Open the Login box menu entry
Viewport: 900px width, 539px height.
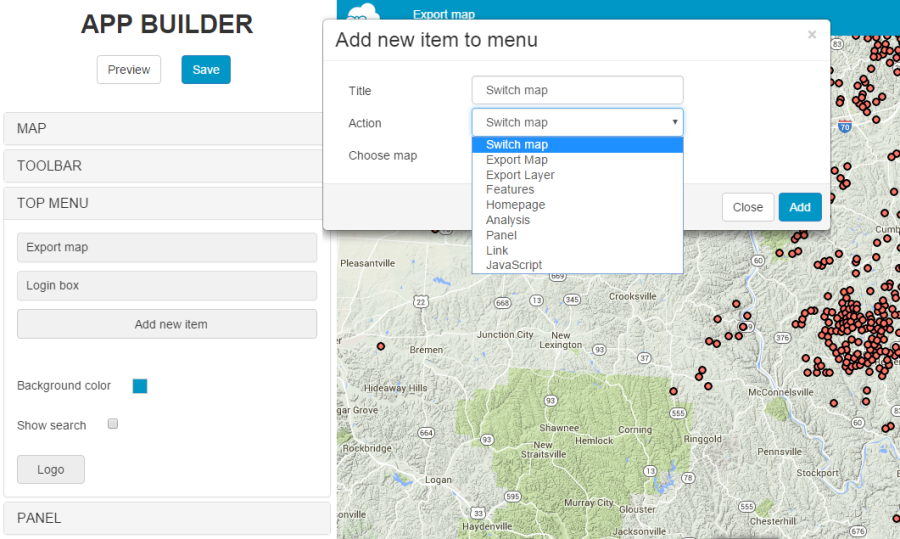[167, 286]
